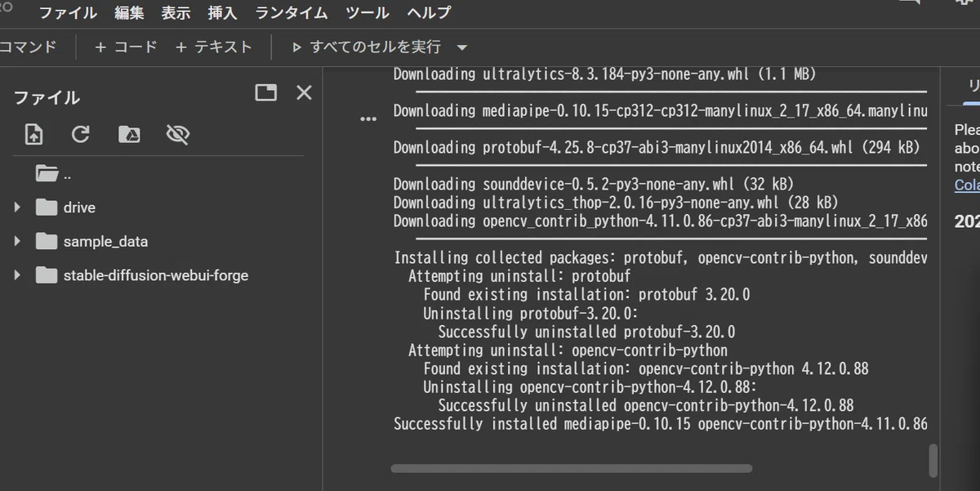
Task: Open the 挿入 menu
Action: coord(222,13)
